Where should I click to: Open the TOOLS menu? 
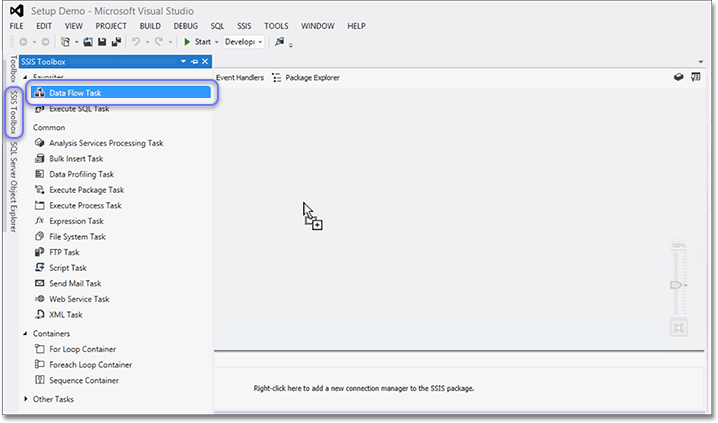(x=276, y=26)
